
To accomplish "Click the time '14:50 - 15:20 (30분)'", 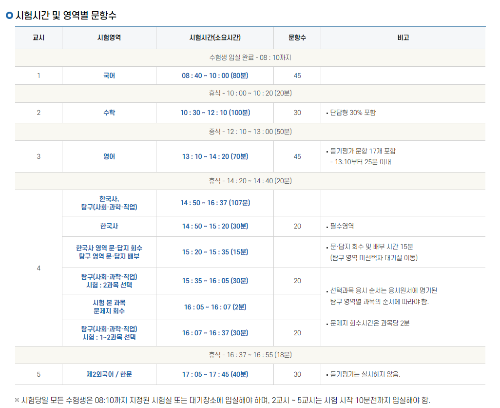I will click(215, 226).
